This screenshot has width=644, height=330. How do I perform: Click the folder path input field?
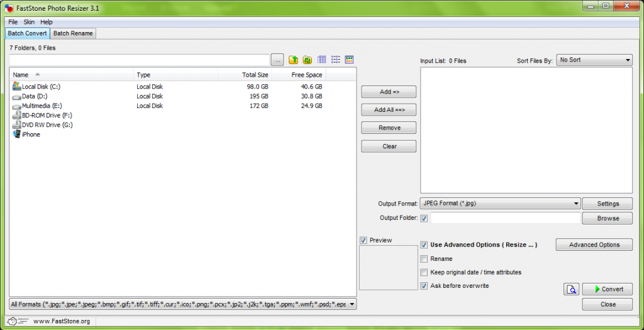point(139,60)
